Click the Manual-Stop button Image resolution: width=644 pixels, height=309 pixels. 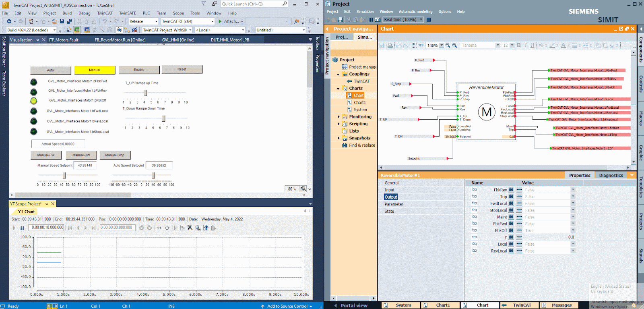click(115, 155)
